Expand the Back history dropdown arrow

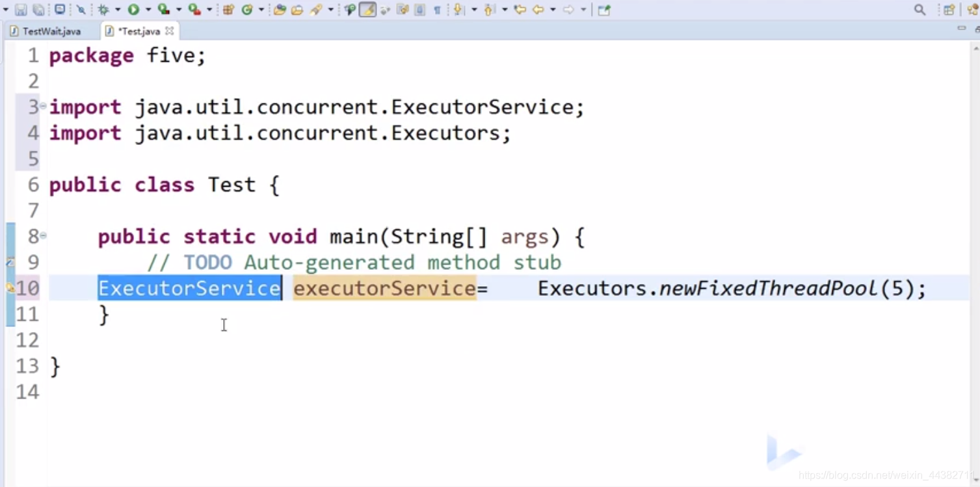point(553,10)
